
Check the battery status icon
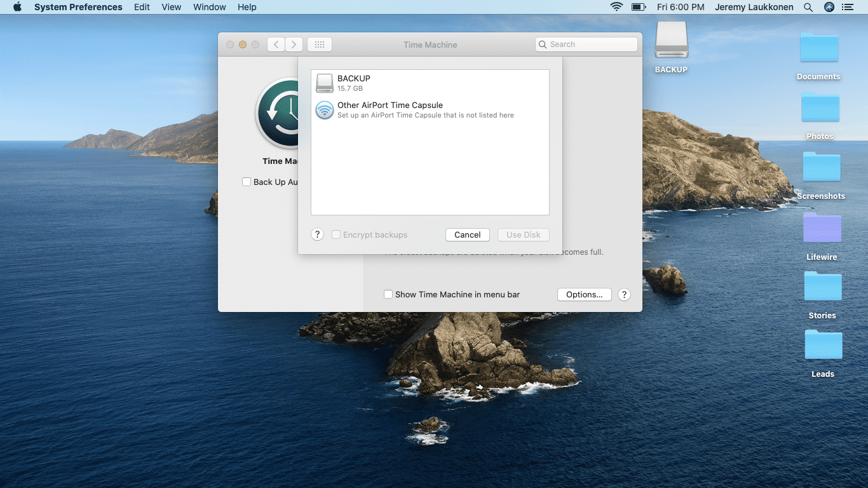click(x=639, y=7)
